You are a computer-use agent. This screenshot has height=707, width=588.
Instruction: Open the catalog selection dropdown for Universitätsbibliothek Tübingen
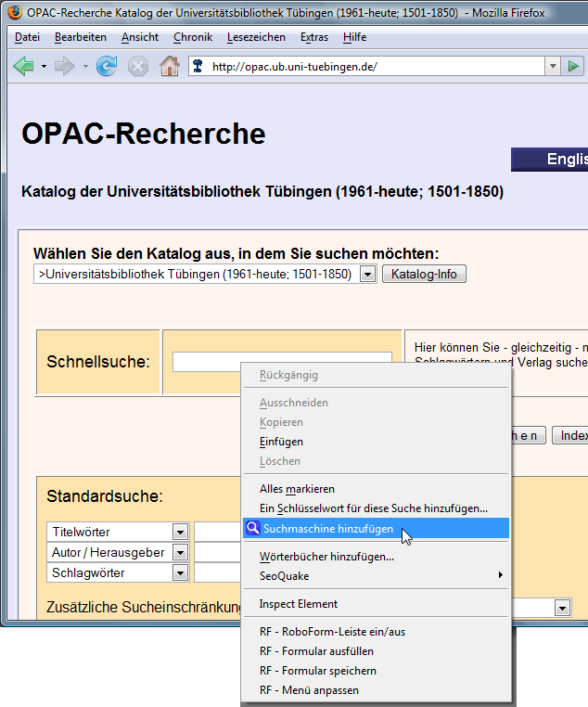pos(367,274)
